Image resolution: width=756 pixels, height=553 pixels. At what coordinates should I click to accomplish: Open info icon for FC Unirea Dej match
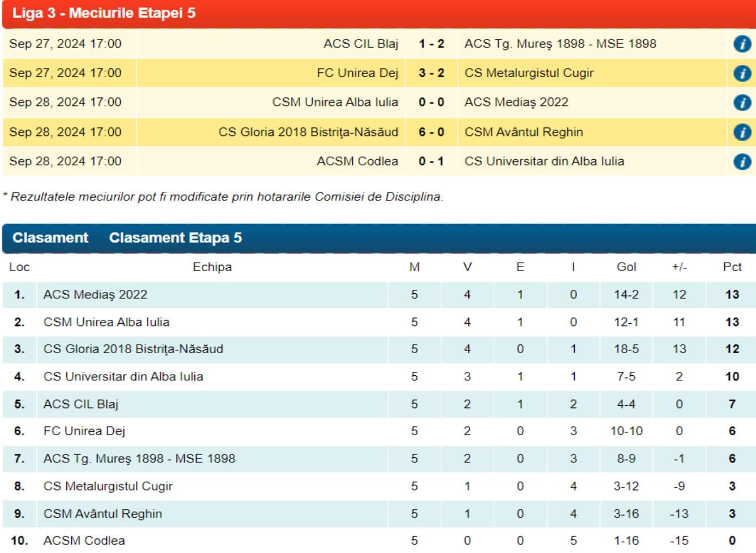click(x=742, y=73)
